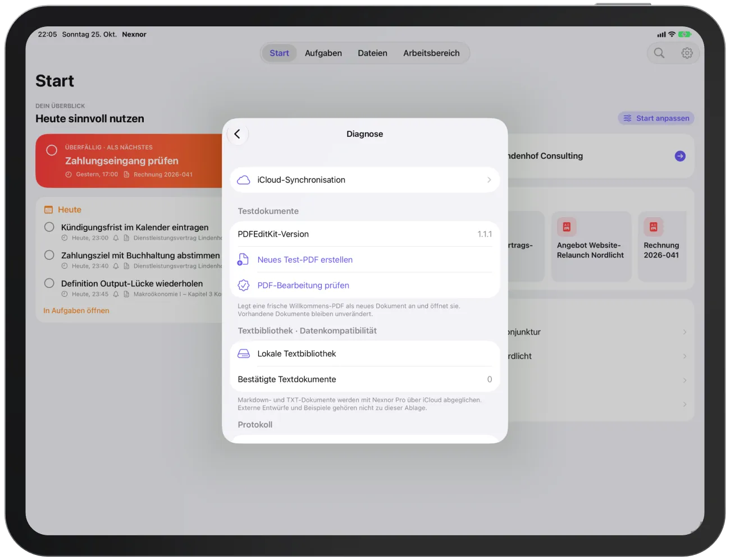
Task: Click the new test PDF document icon
Action: point(243,260)
